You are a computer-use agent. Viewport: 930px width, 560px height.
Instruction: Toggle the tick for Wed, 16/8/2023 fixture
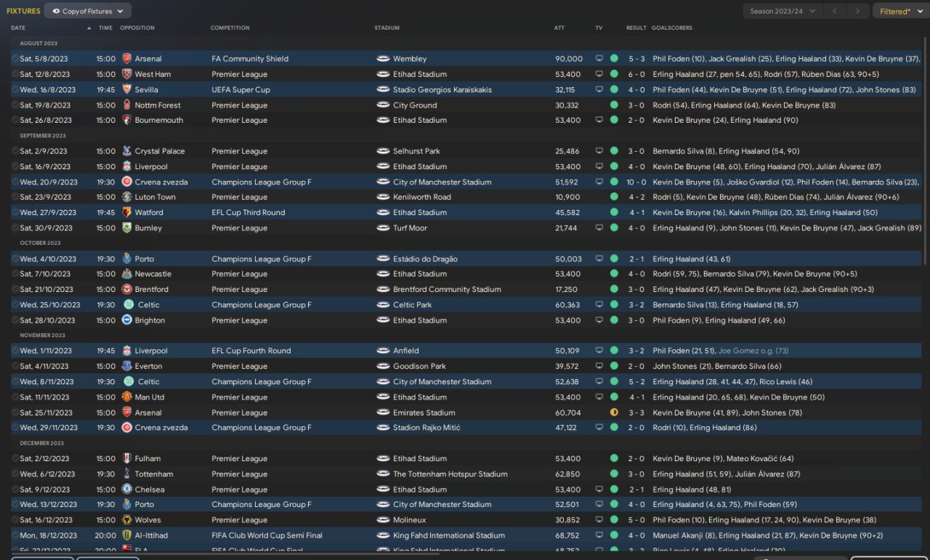tap(15, 89)
